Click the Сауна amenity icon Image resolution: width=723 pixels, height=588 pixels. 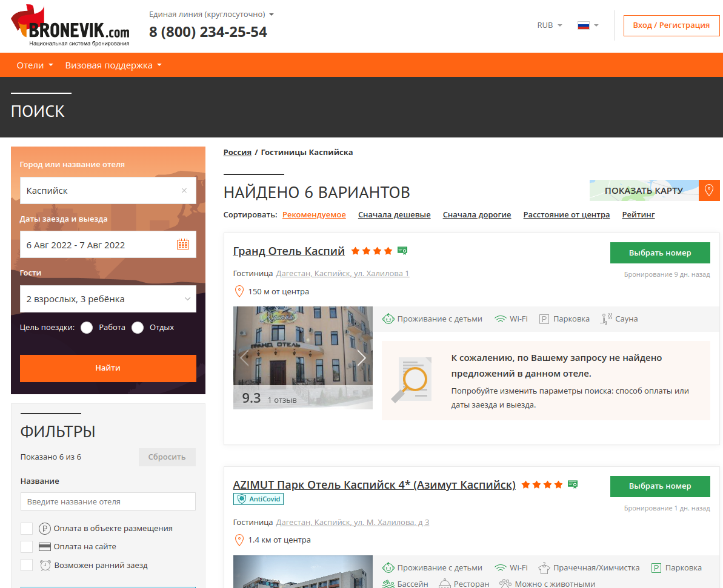pyautogui.click(x=607, y=319)
